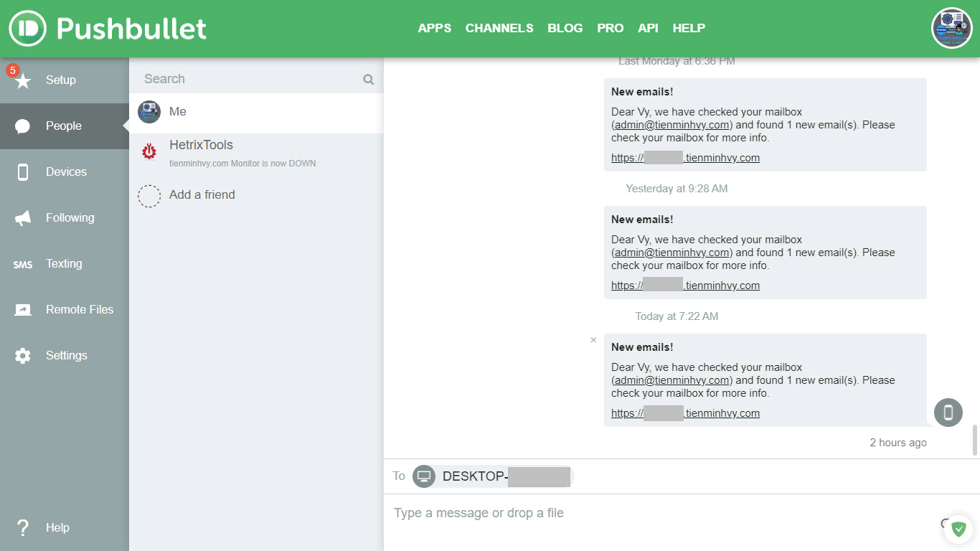The width and height of the screenshot is (980, 551).
Task: Open the Texting SMS icon
Action: click(23, 264)
